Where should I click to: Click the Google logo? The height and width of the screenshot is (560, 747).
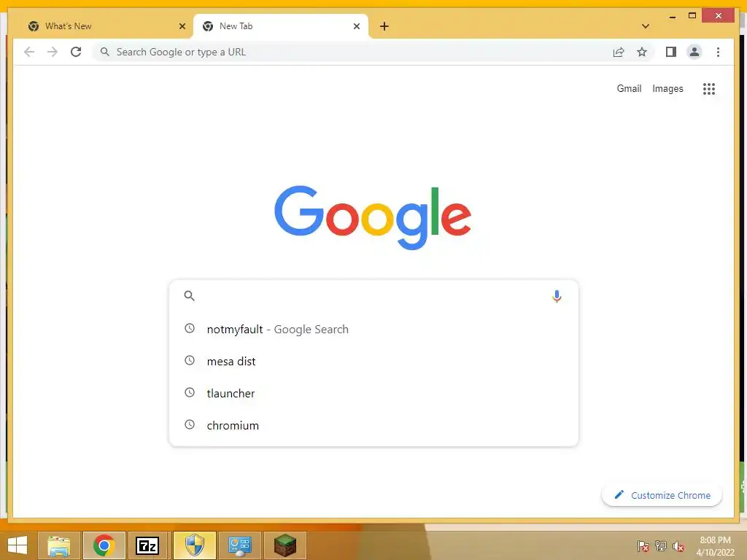click(x=373, y=217)
